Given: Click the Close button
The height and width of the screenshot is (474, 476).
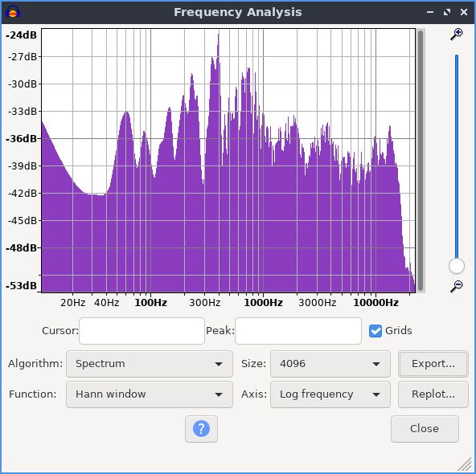Looking at the screenshot, I should [425, 428].
